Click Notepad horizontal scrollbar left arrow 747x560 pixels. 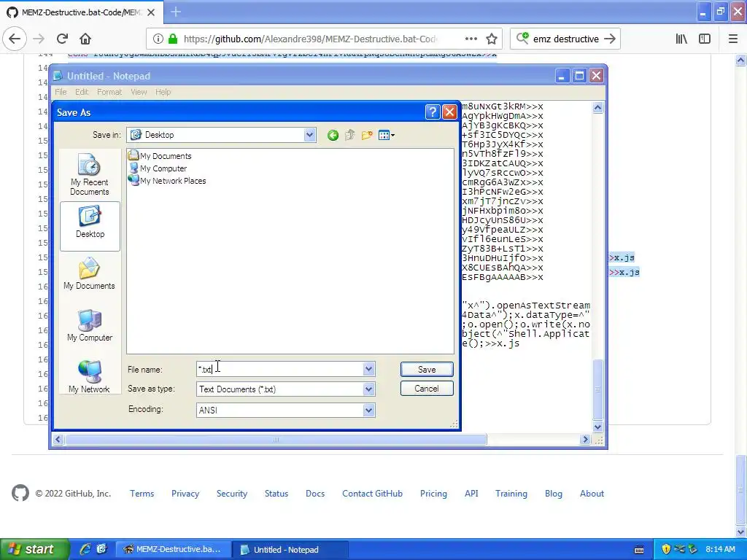tap(58, 440)
